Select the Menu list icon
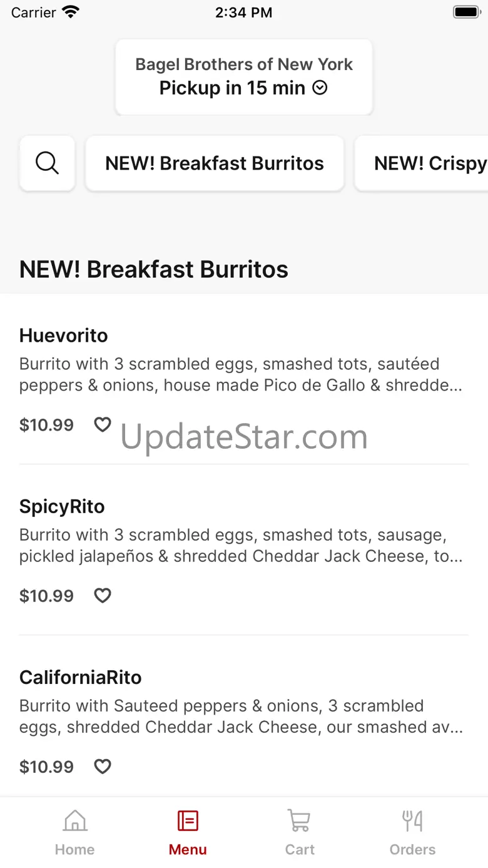The height and width of the screenshot is (868, 488). tap(188, 820)
